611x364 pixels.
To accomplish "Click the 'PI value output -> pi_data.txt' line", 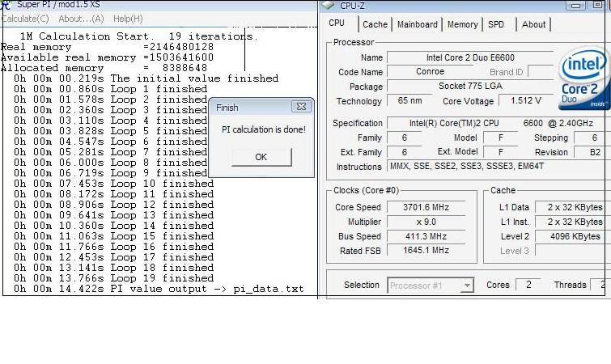I will point(159,289).
